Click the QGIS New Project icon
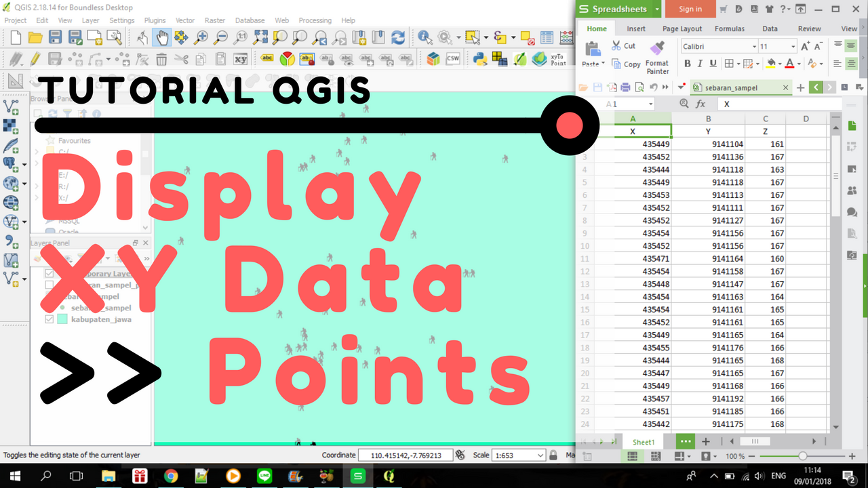This screenshot has height=488, width=868. tap(16, 37)
